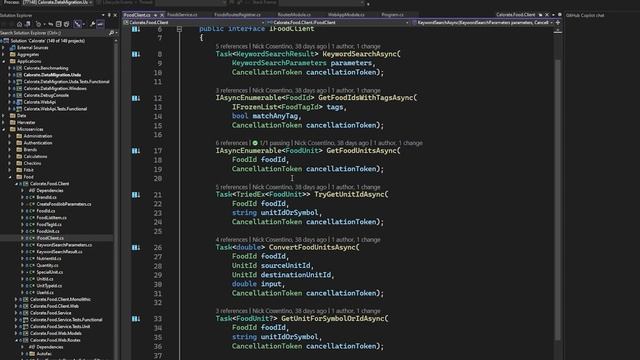This screenshot has width=640, height=360.
Task: Click '5 references' above TryGetUnitIdAsync
Action: pyautogui.click(x=231, y=187)
